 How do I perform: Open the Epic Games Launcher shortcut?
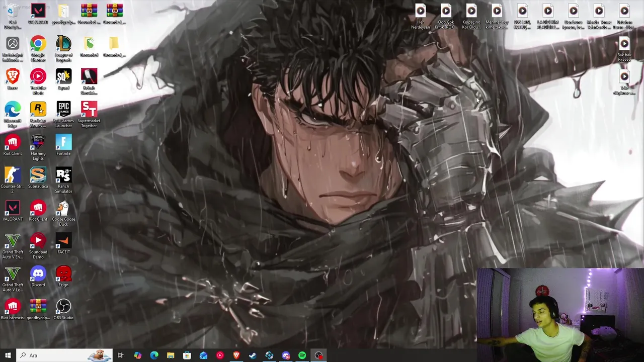[63, 115]
